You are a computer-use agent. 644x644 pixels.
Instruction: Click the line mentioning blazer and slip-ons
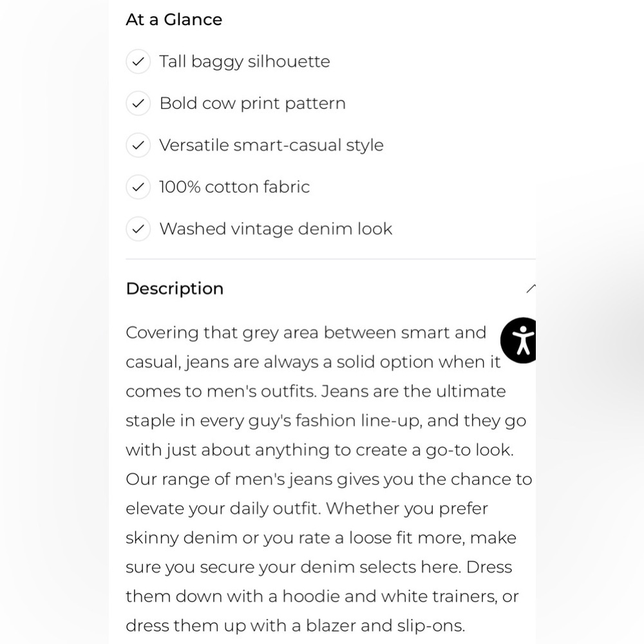click(296, 626)
